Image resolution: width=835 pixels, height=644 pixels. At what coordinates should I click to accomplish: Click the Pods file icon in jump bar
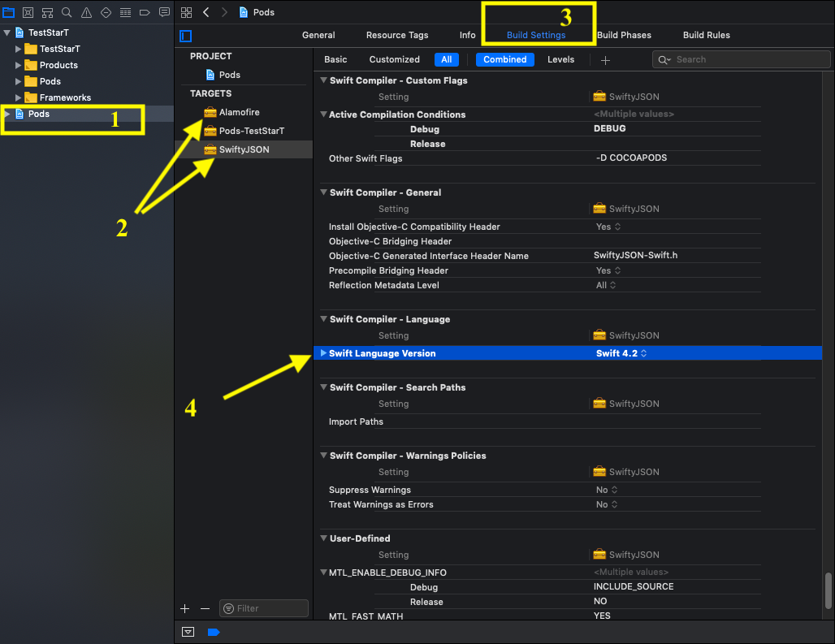pos(244,12)
